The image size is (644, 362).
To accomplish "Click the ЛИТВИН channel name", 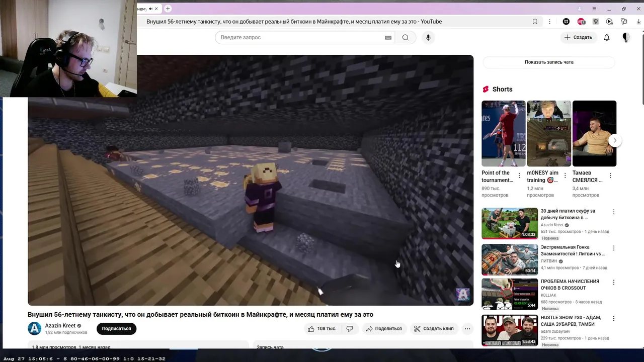I will coord(549,261).
